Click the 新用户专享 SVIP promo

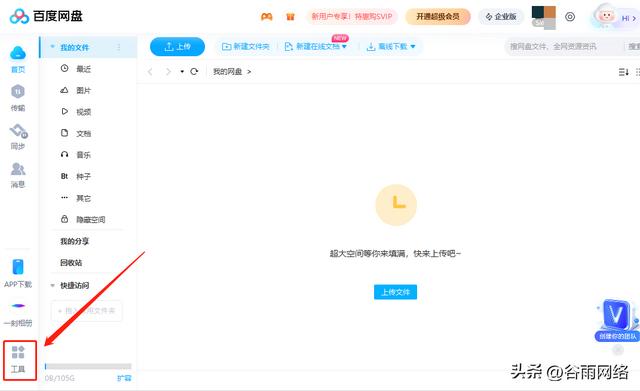click(351, 17)
